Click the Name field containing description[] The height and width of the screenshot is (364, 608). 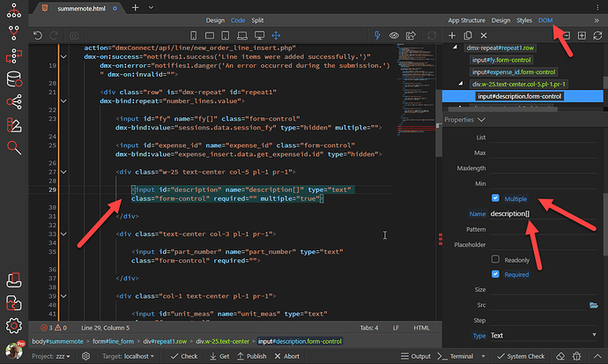(x=544, y=214)
